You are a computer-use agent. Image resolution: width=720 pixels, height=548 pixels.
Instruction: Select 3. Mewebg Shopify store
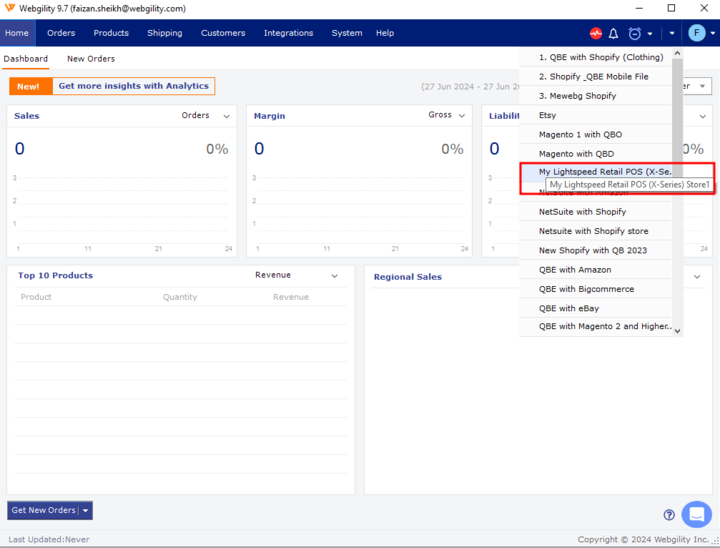point(596,96)
